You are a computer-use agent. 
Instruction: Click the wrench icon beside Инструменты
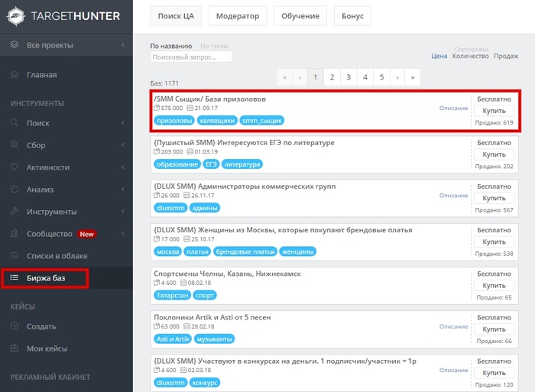click(x=14, y=212)
